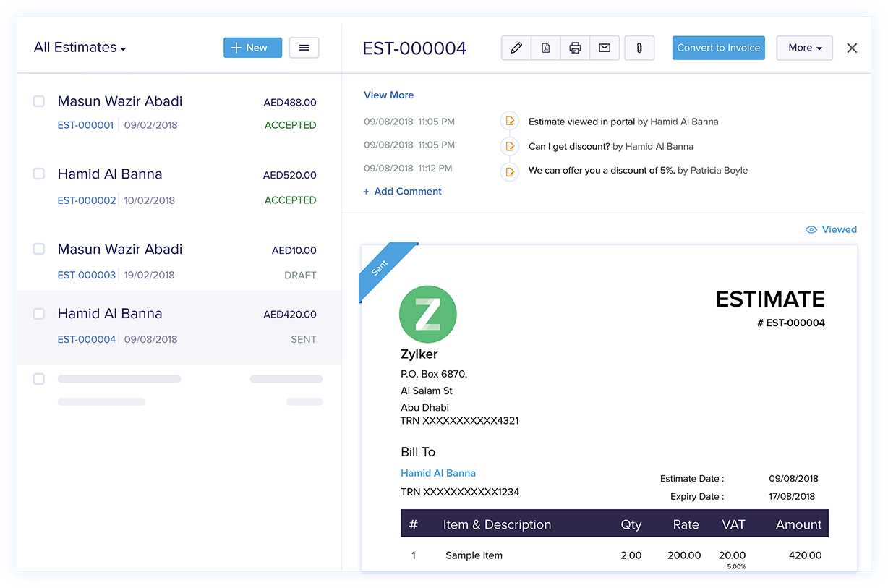Viewport: 888px width, 588px height.
Task: Click Convert to Invoice
Action: pos(719,48)
